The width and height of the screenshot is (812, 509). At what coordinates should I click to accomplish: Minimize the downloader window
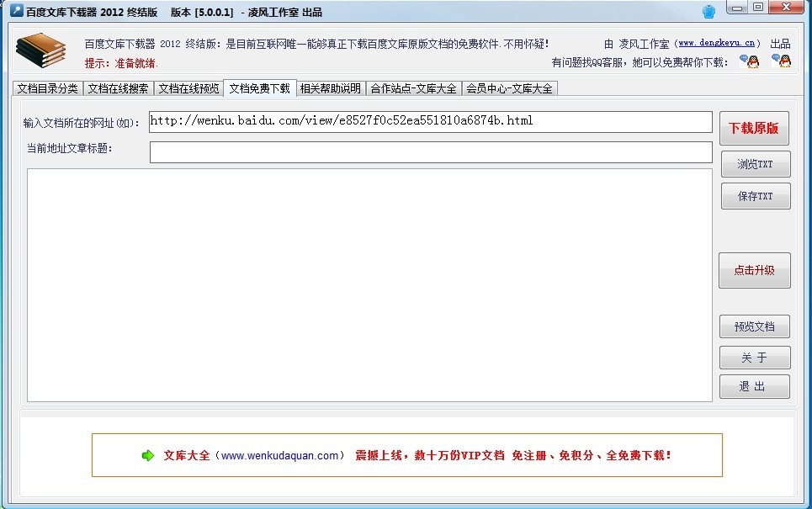[x=739, y=8]
